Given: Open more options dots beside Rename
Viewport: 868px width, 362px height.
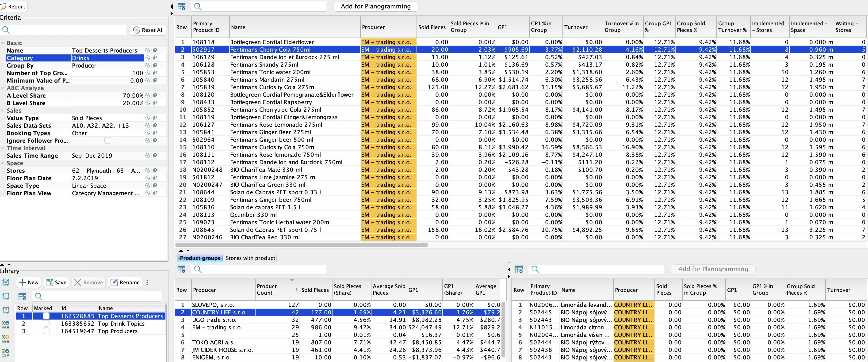Looking at the screenshot, I should pyautogui.click(x=147, y=282).
